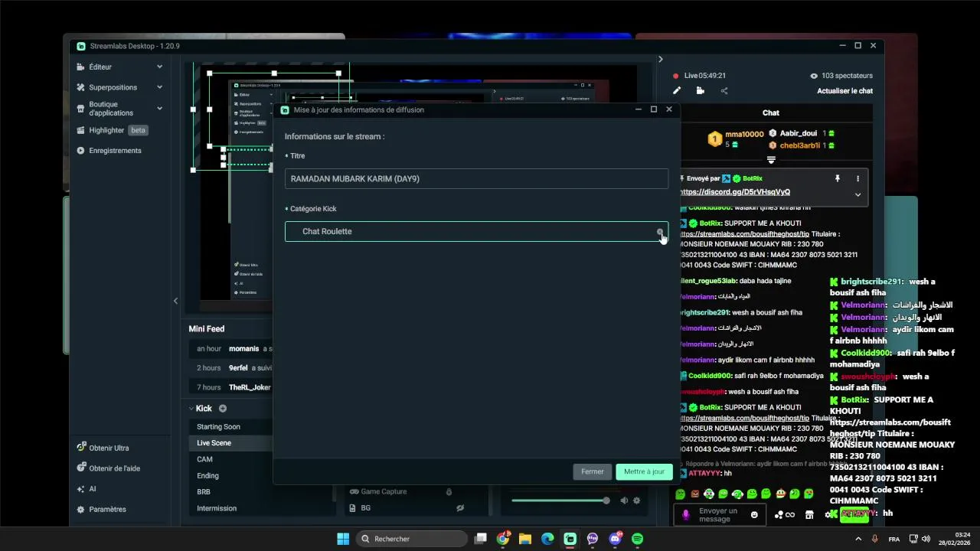Viewport: 980px width, 551px height.
Task: Open the pinned message three-dot menu
Action: 857,178
